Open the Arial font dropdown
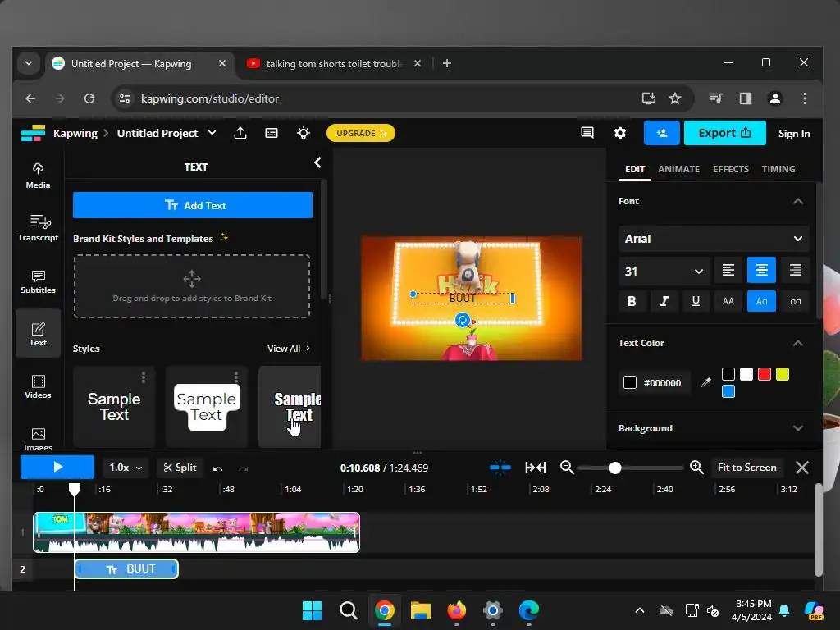 pyautogui.click(x=714, y=239)
